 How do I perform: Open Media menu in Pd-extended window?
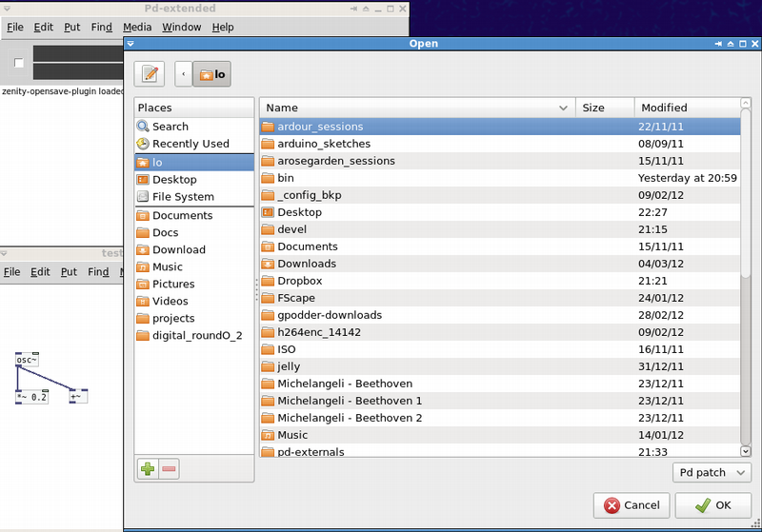point(137,28)
